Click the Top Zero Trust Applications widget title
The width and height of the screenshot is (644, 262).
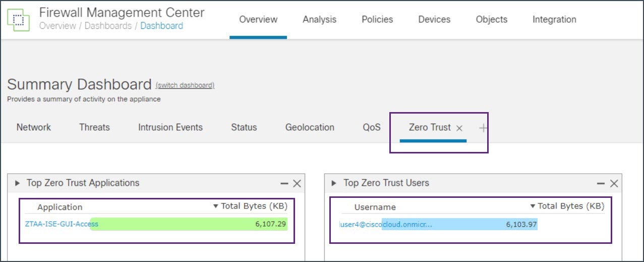(83, 183)
